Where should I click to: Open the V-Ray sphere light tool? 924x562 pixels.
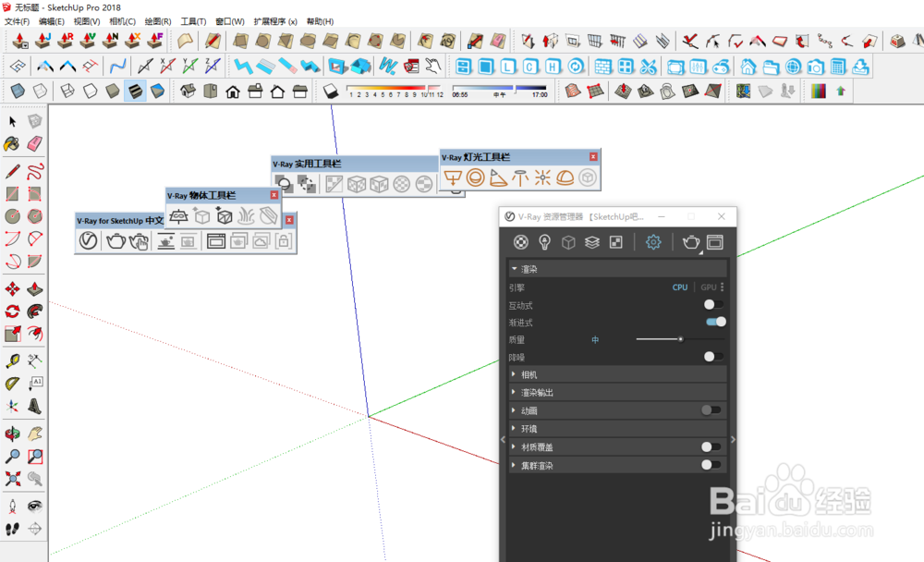[x=477, y=177]
